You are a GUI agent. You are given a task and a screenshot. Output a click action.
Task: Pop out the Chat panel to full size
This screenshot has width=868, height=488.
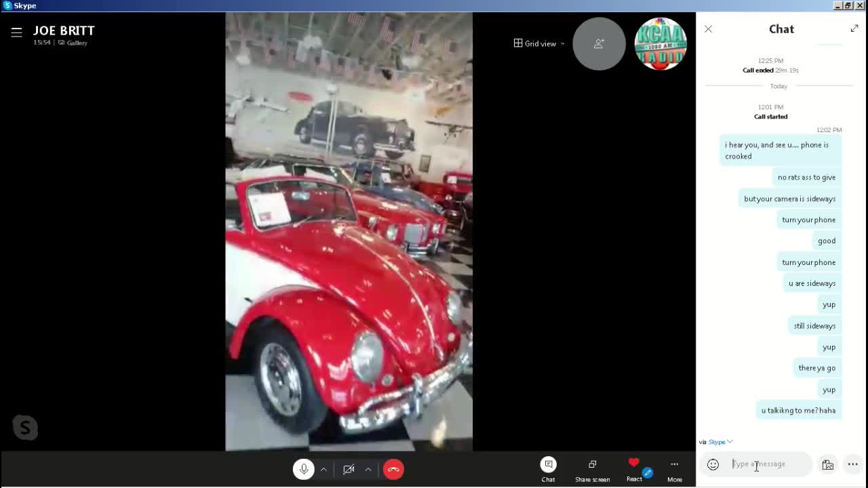854,28
